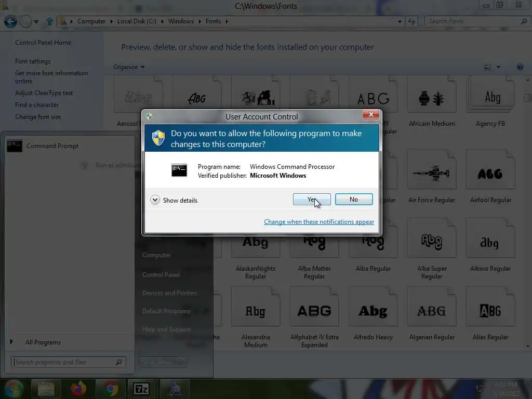Select the Alba Matter Regular font

314,258
